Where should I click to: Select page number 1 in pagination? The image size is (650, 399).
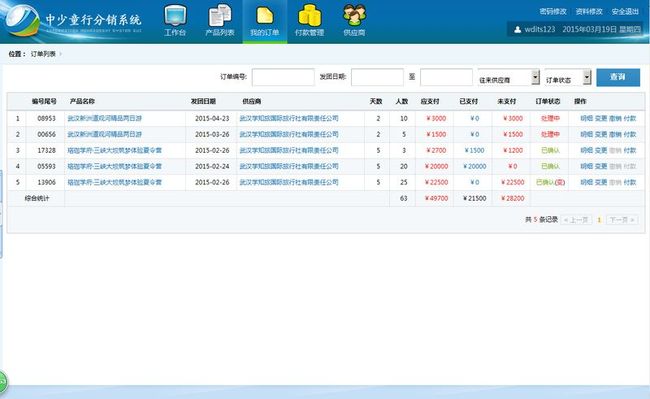(599, 220)
